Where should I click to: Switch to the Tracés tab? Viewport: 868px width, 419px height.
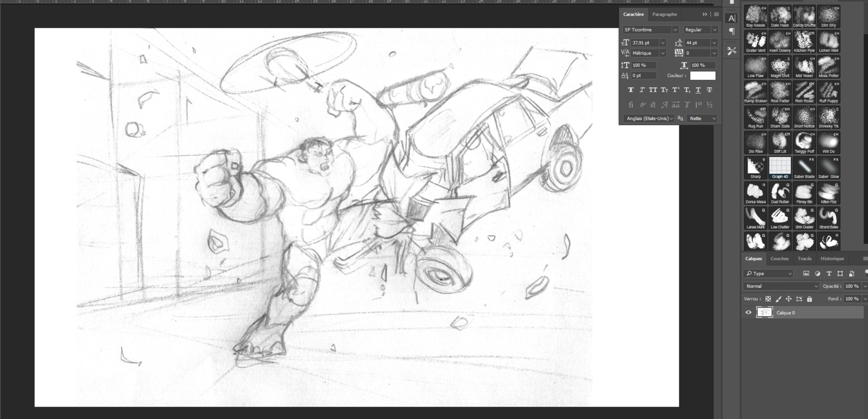(805, 259)
